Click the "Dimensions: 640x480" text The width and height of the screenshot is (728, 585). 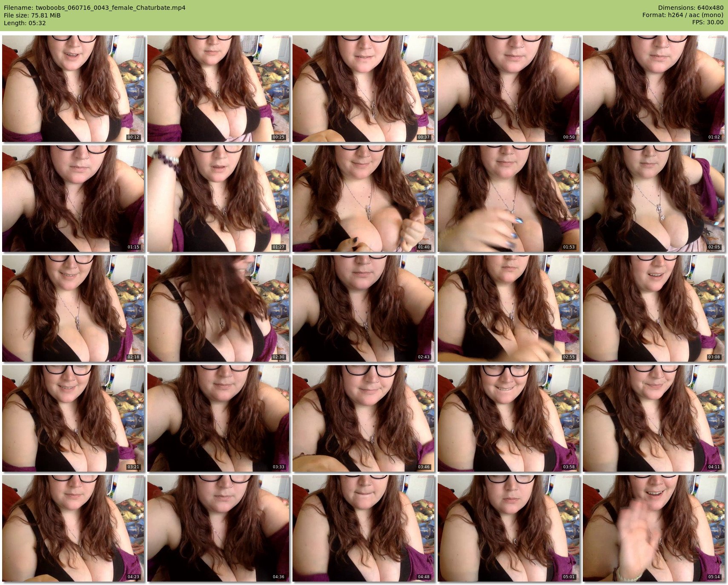pyautogui.click(x=691, y=8)
